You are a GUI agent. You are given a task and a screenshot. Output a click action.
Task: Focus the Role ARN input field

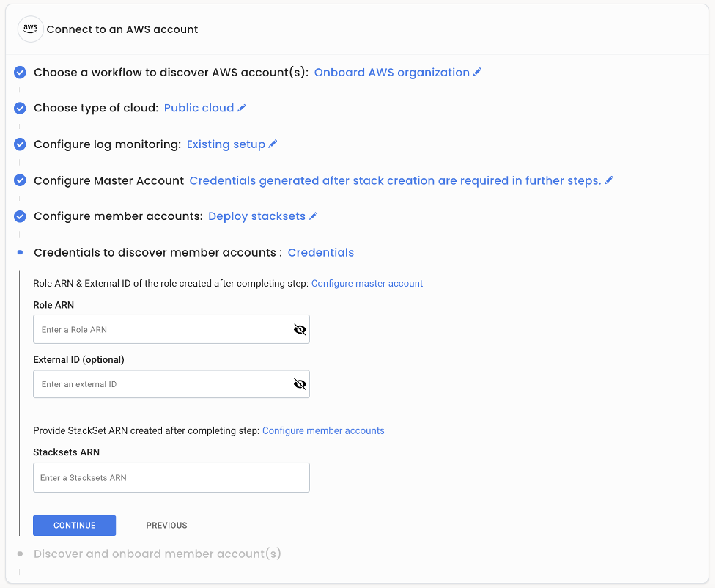[x=171, y=329]
